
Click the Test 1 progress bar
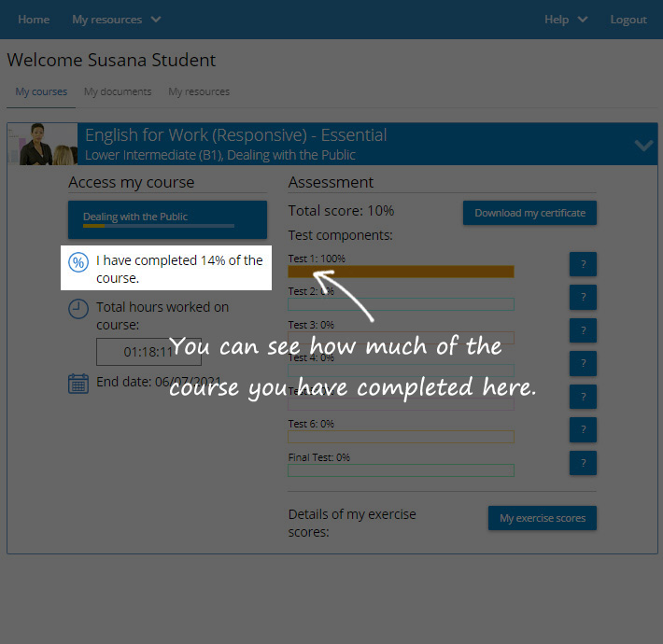click(x=401, y=272)
